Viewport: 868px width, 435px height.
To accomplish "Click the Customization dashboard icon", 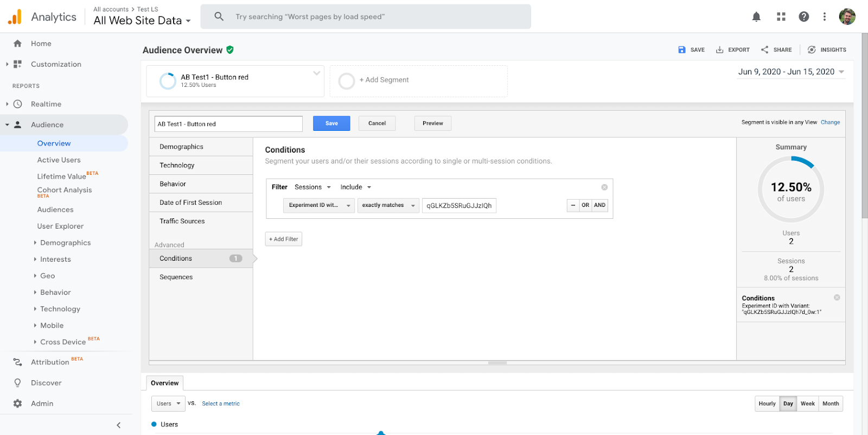I will 18,64.
